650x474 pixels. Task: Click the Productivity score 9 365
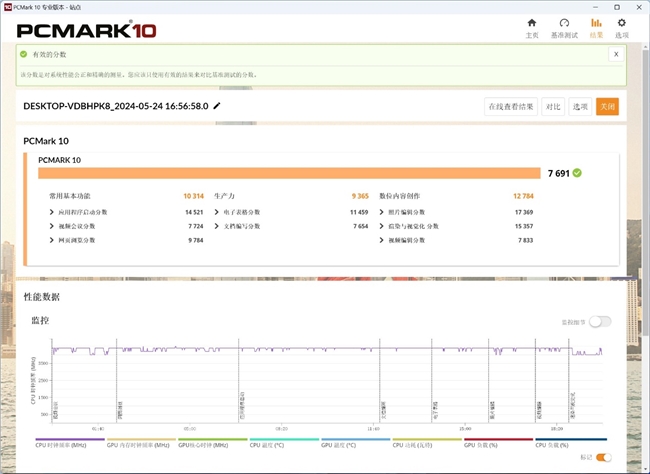coord(360,196)
